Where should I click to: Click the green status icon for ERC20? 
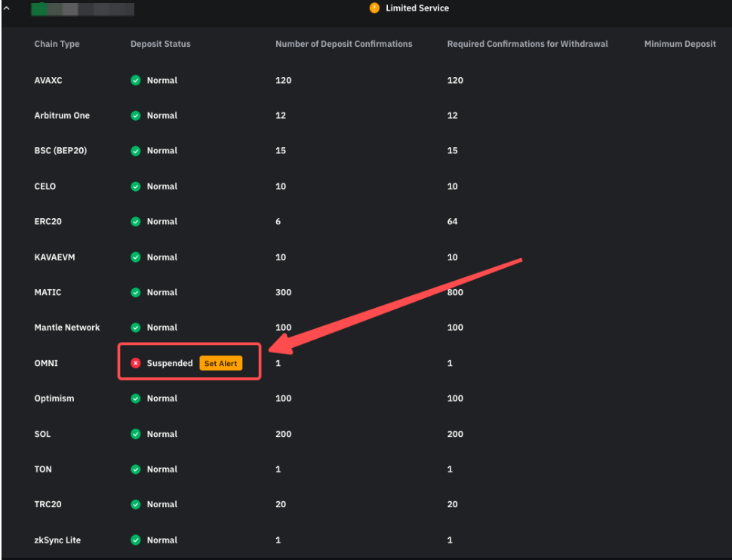coord(136,222)
